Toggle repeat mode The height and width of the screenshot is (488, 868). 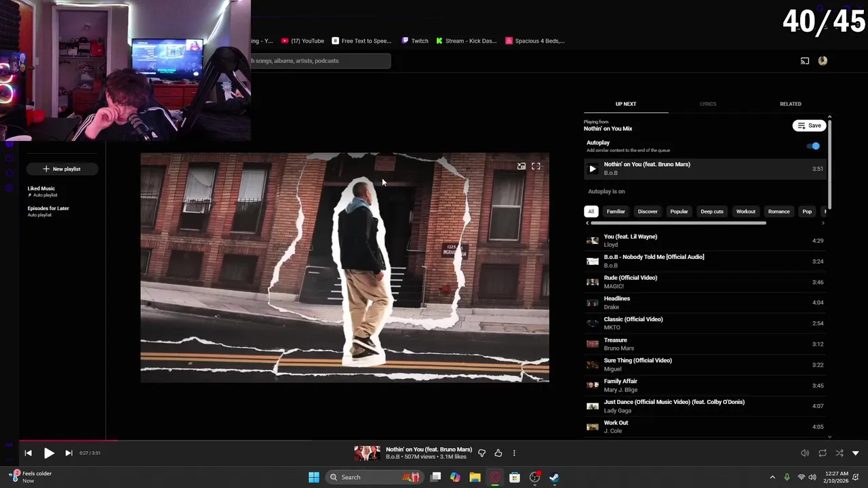(x=823, y=453)
